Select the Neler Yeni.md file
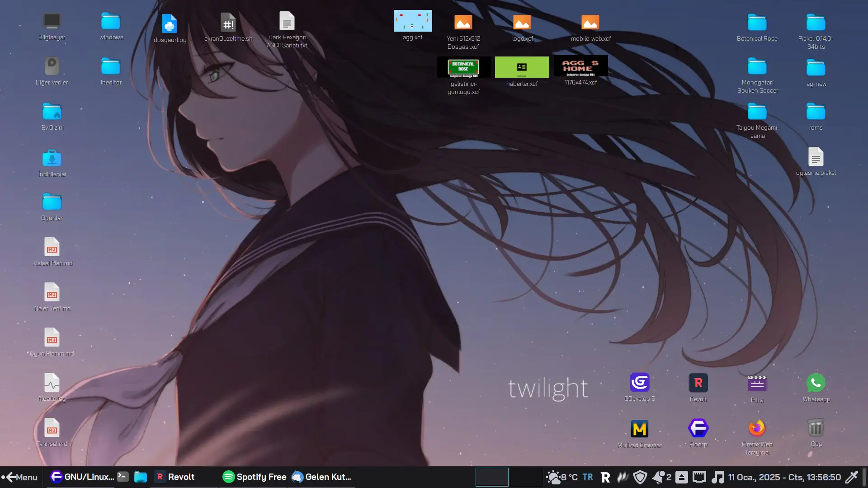The image size is (868, 488). point(52,297)
